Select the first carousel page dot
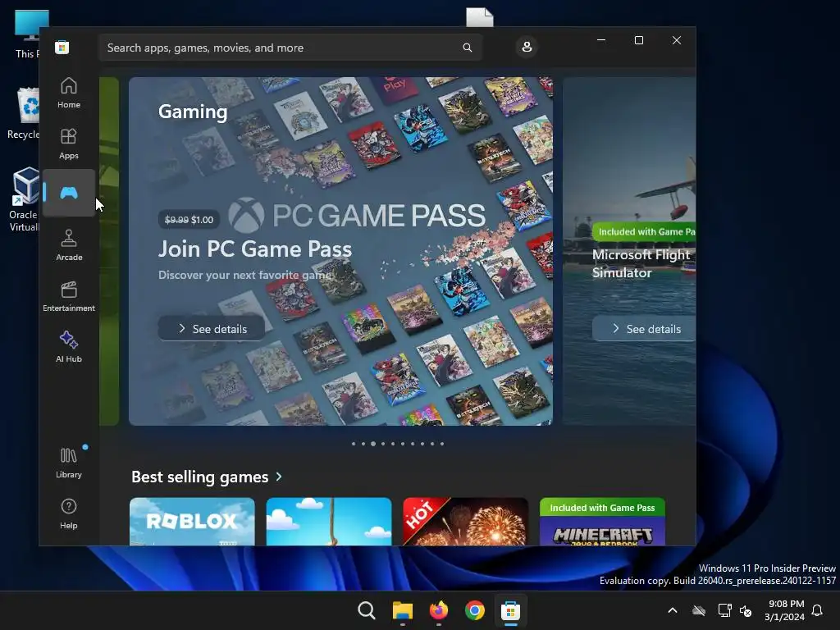This screenshot has width=840, height=630. pos(353,444)
